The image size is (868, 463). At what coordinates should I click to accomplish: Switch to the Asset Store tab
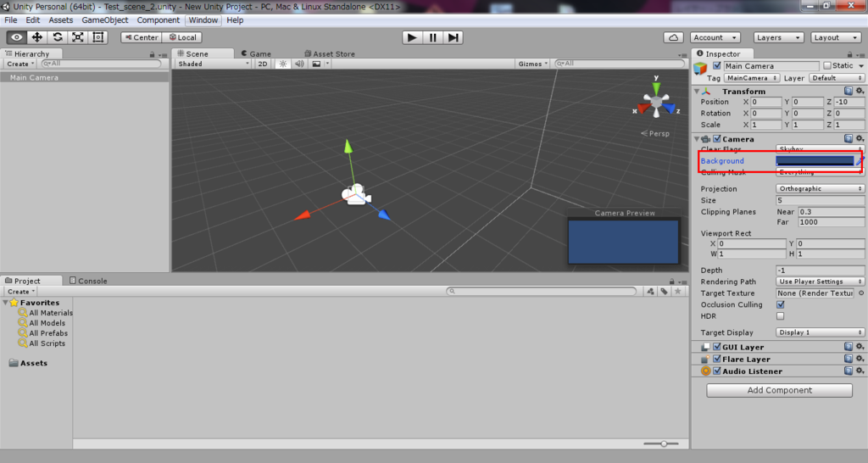pyautogui.click(x=330, y=53)
